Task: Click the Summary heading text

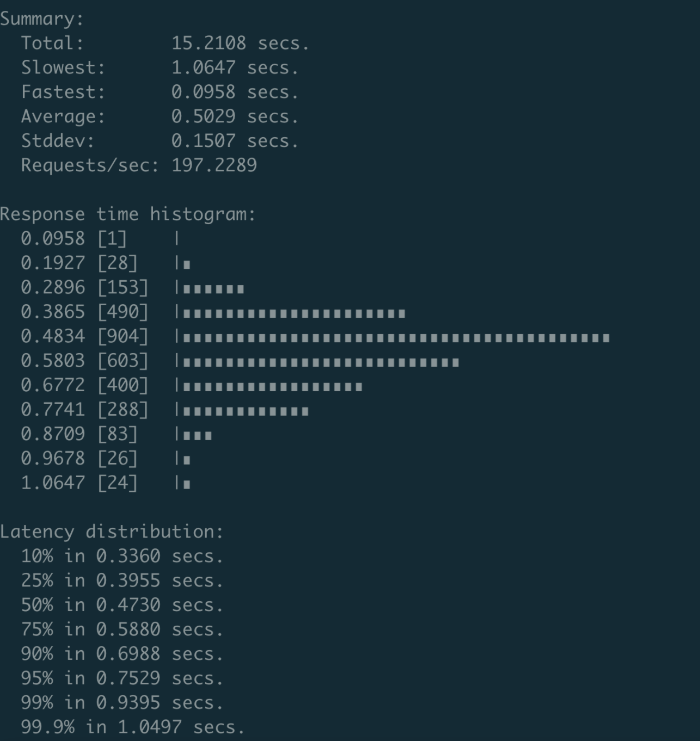Action: tap(42, 19)
